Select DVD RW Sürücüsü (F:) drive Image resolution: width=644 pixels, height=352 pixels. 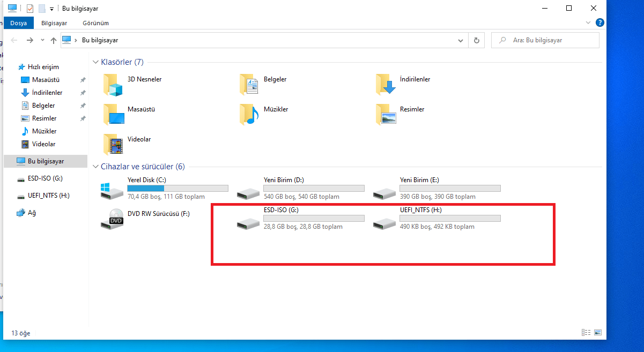point(145,218)
